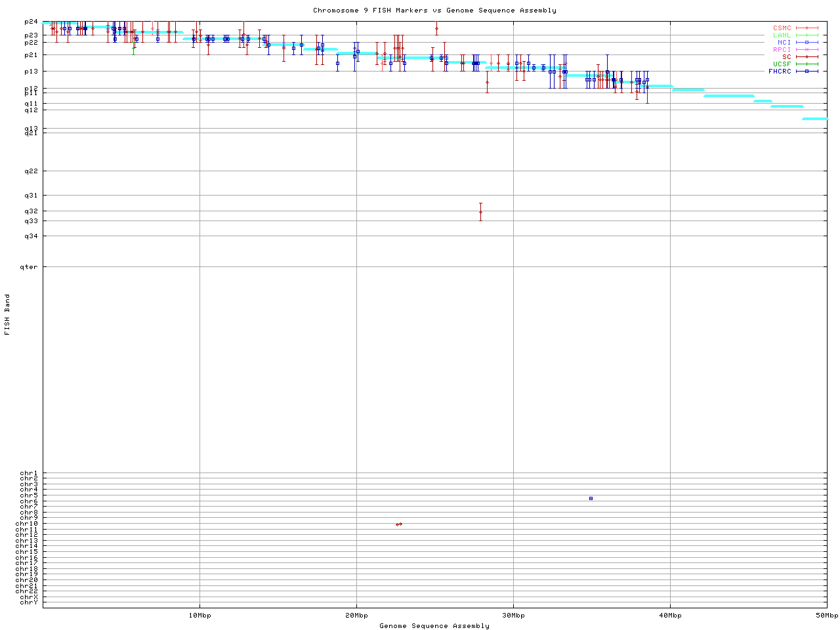This screenshot has height=630, width=840.
Task: Click the CSMC legend marker icon
Action: click(x=807, y=28)
